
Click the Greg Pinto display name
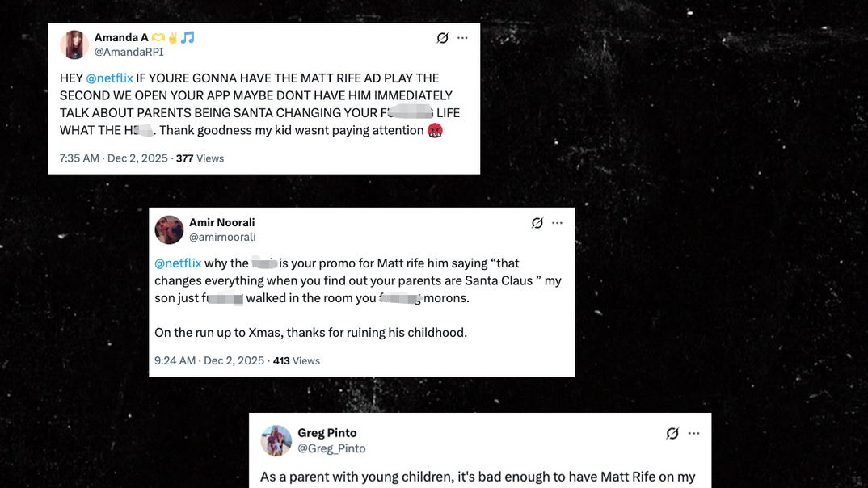[327, 433]
